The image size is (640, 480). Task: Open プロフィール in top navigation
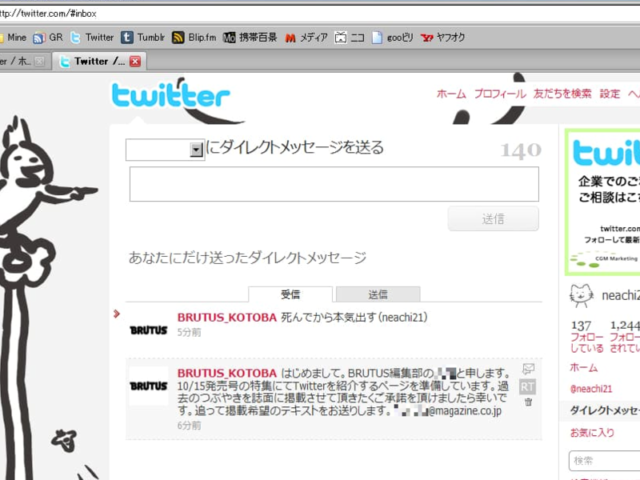tap(500, 94)
